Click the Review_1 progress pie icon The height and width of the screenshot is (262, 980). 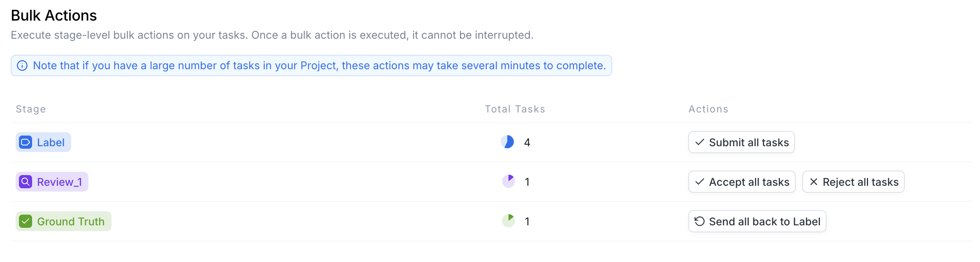click(x=509, y=181)
